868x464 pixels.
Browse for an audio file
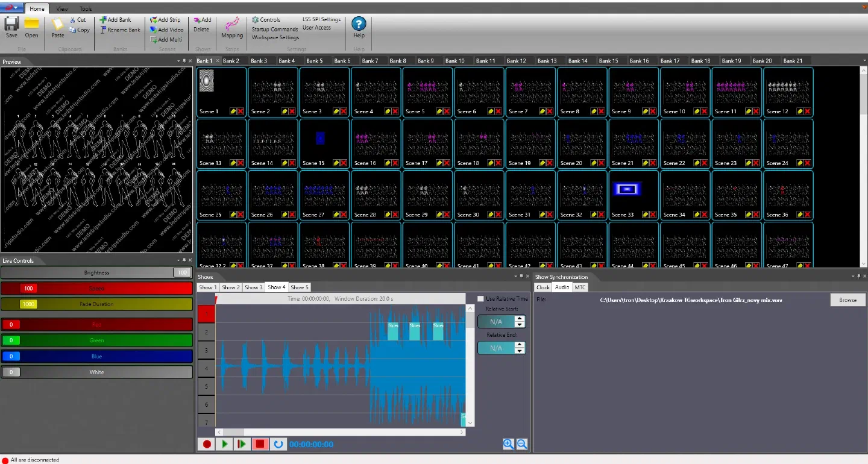tap(848, 300)
